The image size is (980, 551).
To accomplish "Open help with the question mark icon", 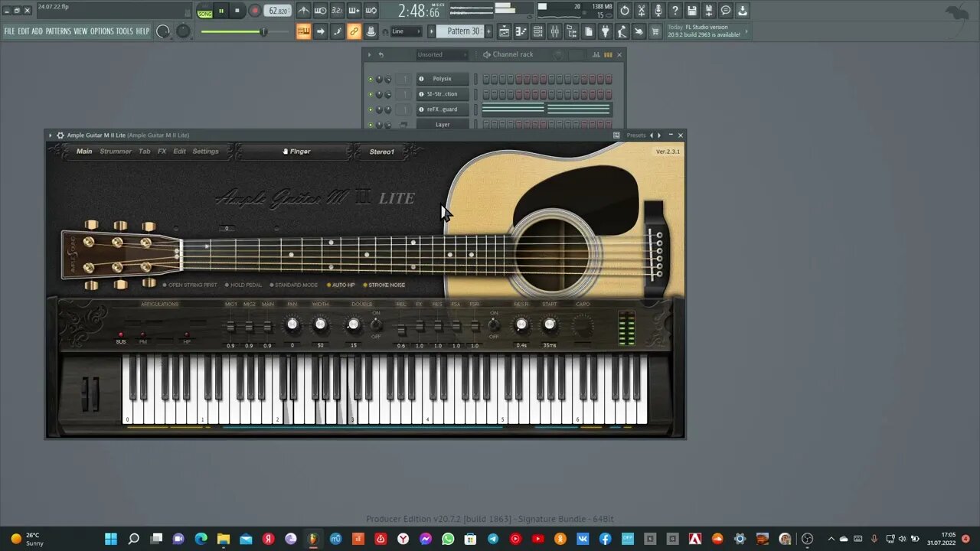I will click(x=675, y=11).
